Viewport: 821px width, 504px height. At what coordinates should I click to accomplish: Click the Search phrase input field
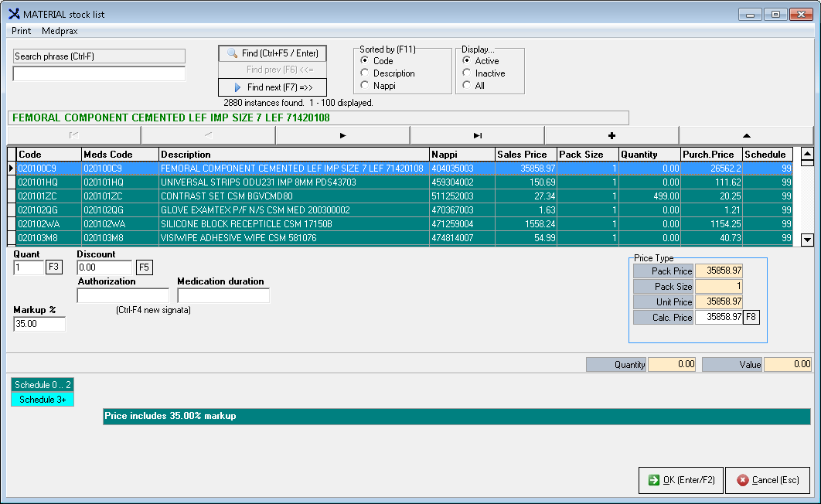pos(99,74)
